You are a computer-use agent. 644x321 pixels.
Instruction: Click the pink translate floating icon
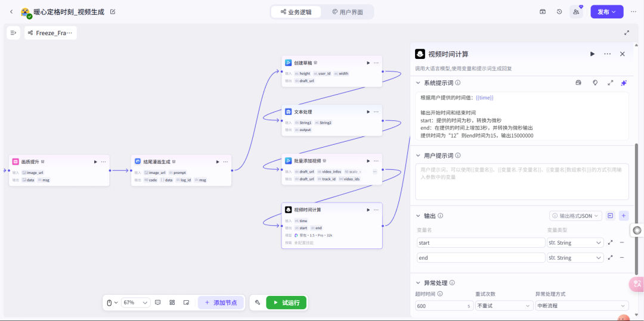tap(637, 283)
